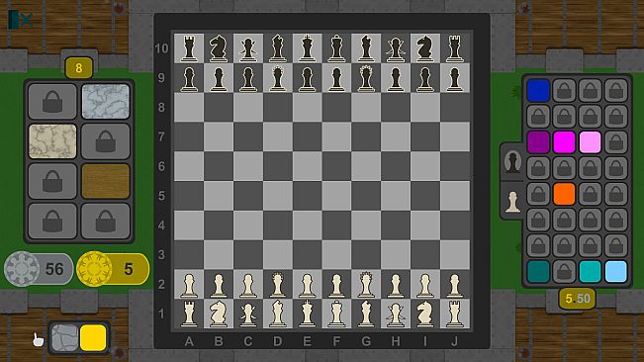The width and height of the screenshot is (644, 362).
Task: Click the locked swatch left of the orange swatch
Action: click(x=538, y=194)
